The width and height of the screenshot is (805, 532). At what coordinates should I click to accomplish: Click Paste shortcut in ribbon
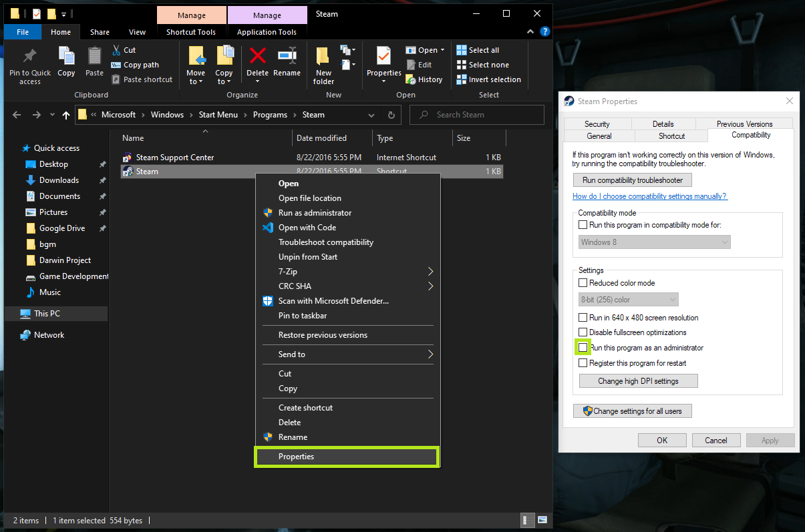click(x=142, y=79)
